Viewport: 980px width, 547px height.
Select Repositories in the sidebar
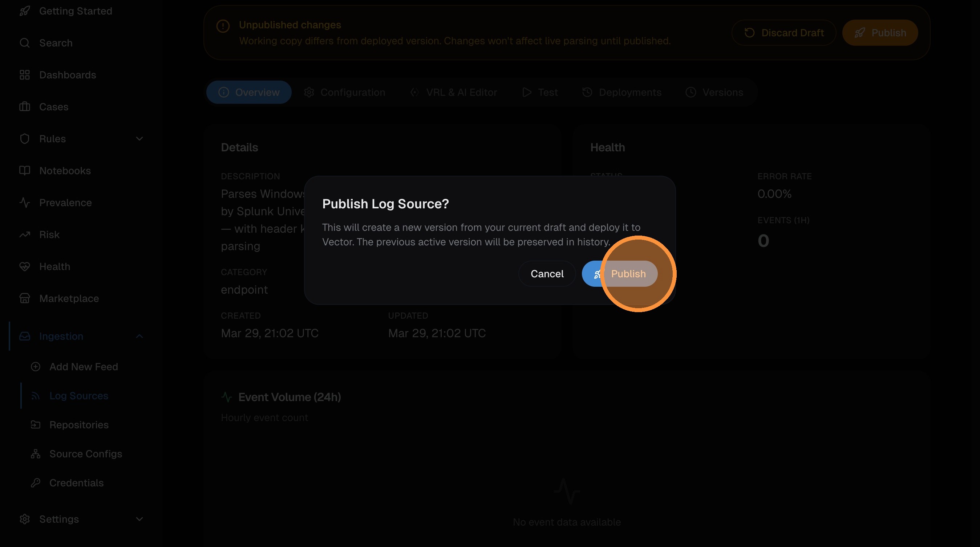[x=79, y=425]
